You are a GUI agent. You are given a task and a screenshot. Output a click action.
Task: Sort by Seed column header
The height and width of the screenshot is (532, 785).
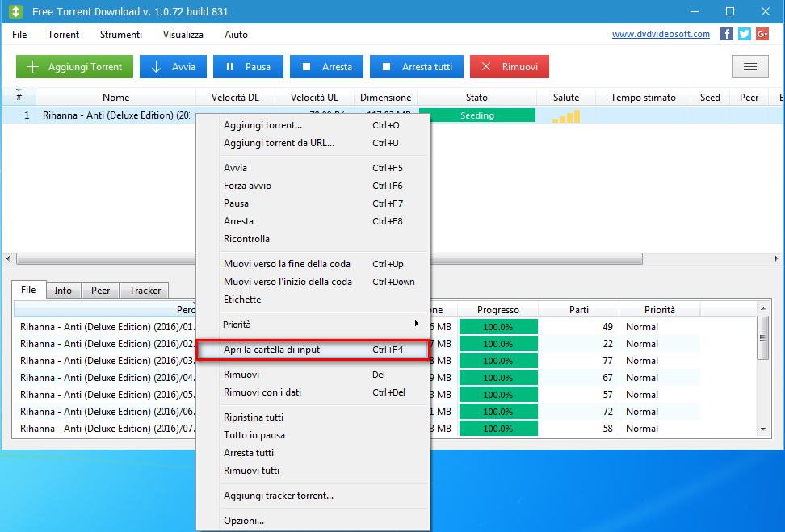pos(710,97)
